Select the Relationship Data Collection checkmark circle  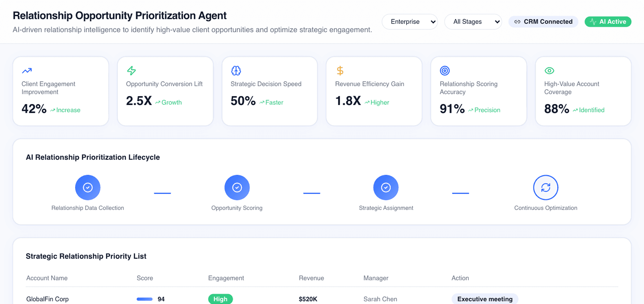pyautogui.click(x=88, y=188)
